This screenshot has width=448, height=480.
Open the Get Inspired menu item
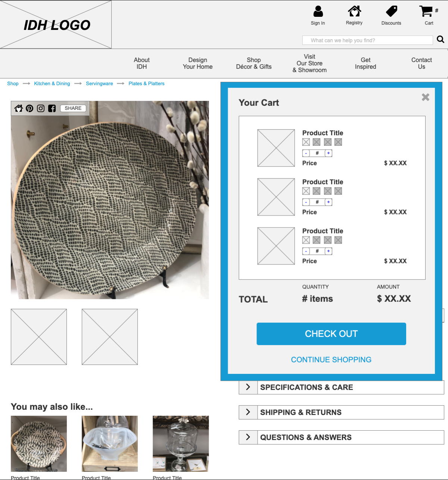click(x=365, y=63)
